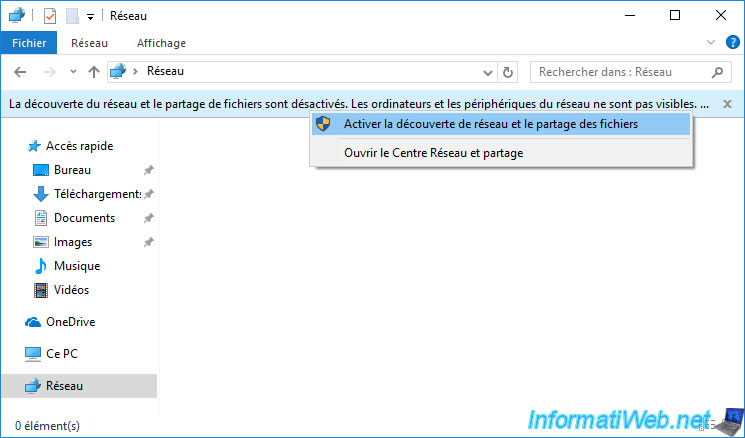
Task: Open the Fichier tab
Action: (29, 43)
